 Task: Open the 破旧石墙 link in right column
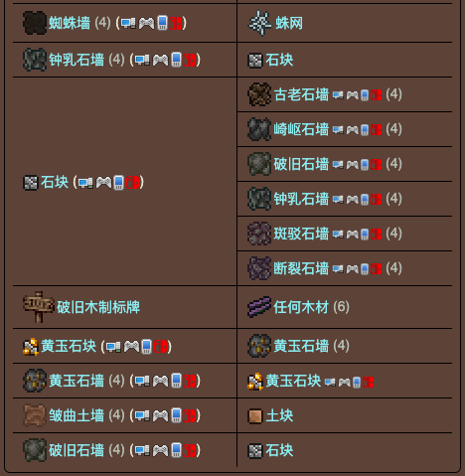(x=301, y=164)
